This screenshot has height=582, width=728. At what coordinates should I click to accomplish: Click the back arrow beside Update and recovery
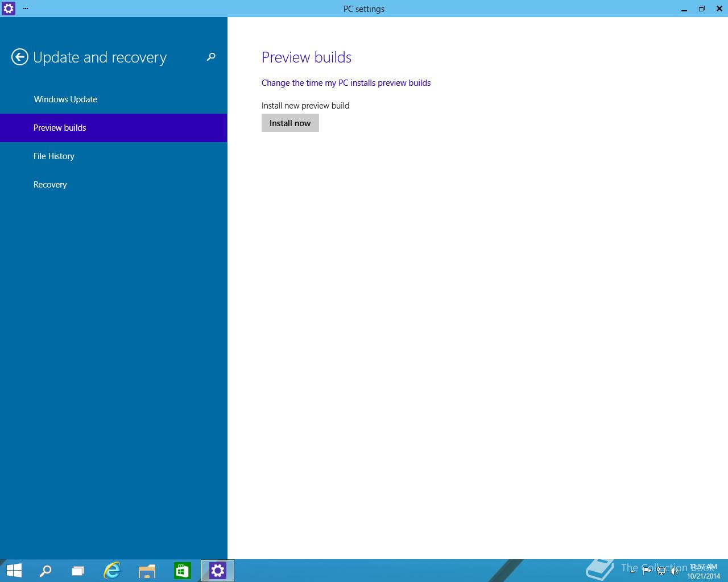point(20,57)
